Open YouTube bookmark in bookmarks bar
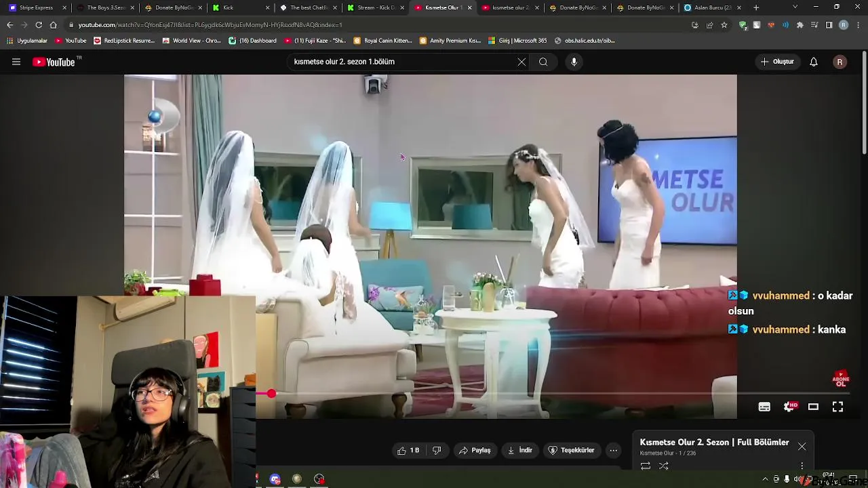 coord(71,41)
